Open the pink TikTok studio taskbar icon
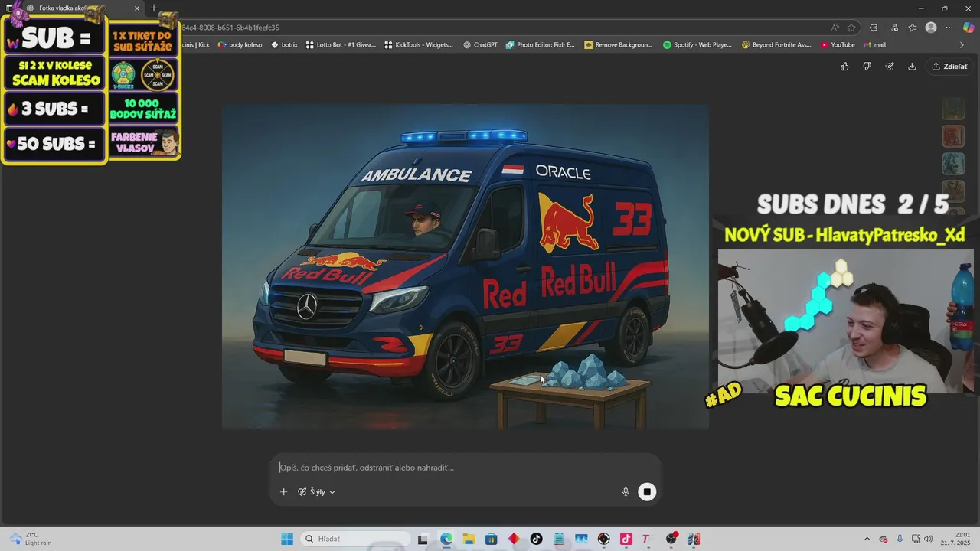 626,539
